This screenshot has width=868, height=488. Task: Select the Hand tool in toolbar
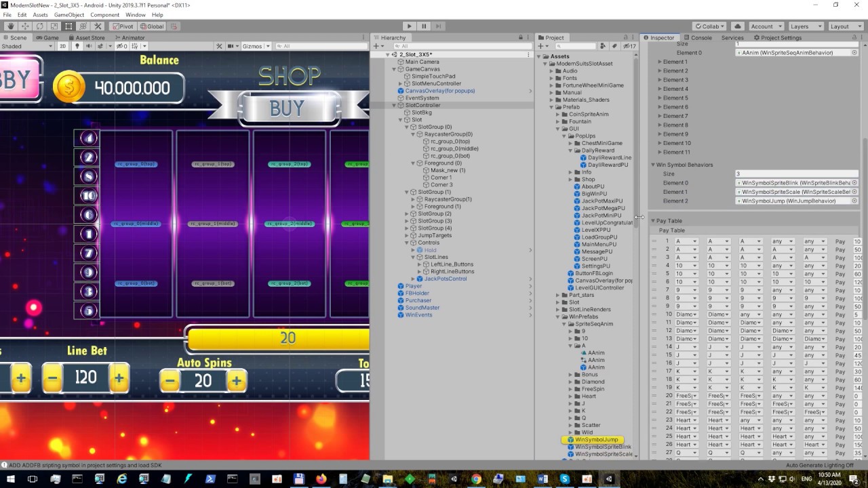tap(11, 26)
